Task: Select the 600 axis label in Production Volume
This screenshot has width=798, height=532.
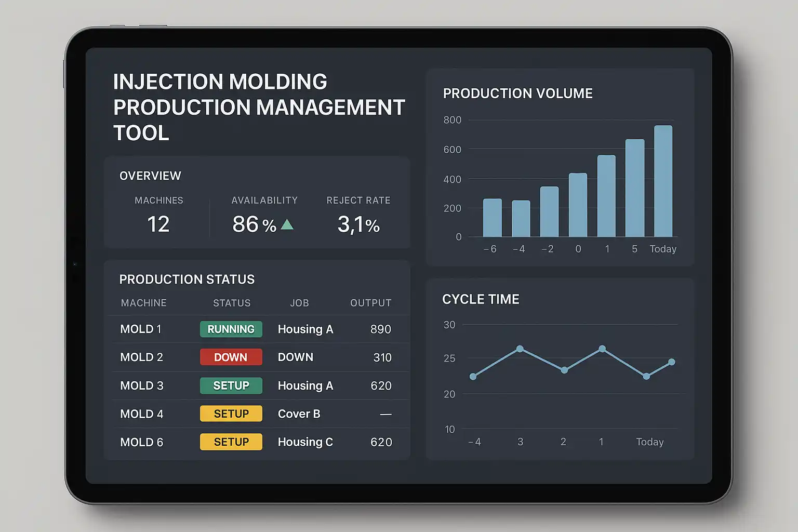Action: [x=453, y=150]
